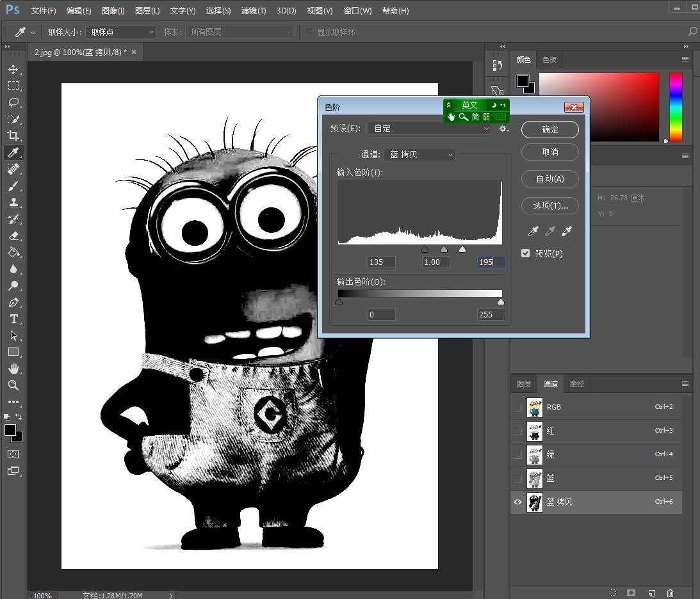Show the Green channel visibility
This screenshot has height=599, width=700.
[x=517, y=454]
